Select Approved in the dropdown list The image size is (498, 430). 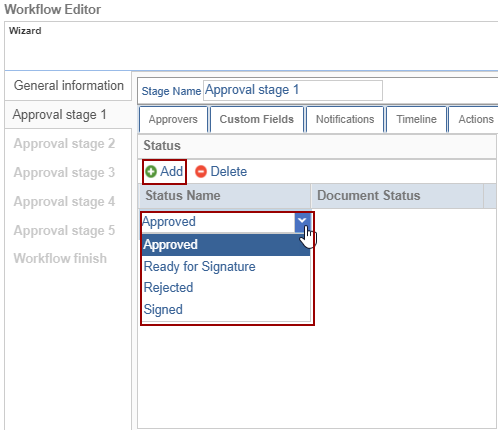click(x=226, y=245)
